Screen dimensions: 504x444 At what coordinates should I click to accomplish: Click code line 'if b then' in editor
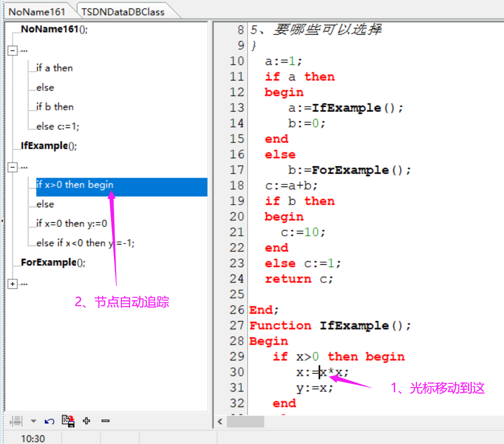(300, 201)
